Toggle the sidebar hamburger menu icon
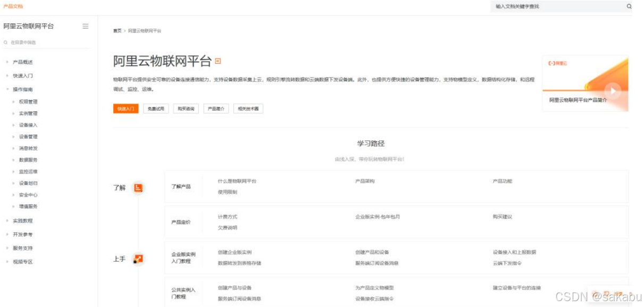Screen dimensions: 644x307 [86, 26]
